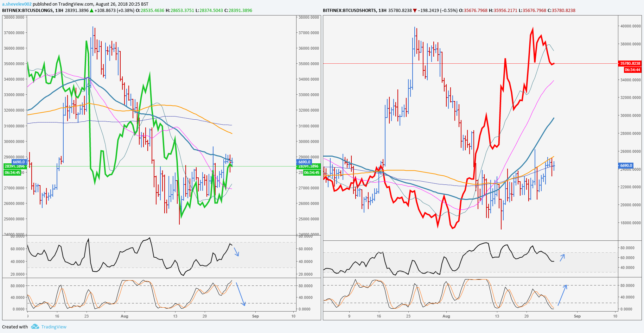Select the BITFINEX:BTCUSDSHORTS, 13H symbol title
The image size is (644, 333).
355,11
